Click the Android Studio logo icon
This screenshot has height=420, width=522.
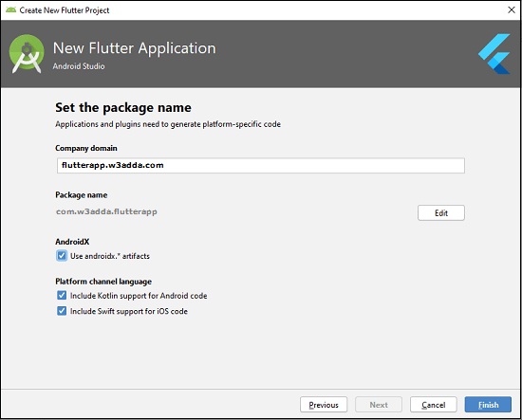coord(27,53)
